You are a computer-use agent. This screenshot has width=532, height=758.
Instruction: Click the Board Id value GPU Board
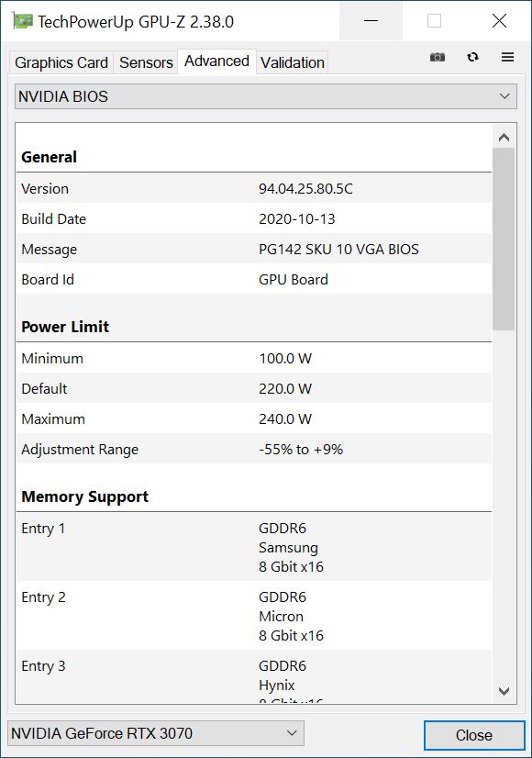pyautogui.click(x=294, y=279)
